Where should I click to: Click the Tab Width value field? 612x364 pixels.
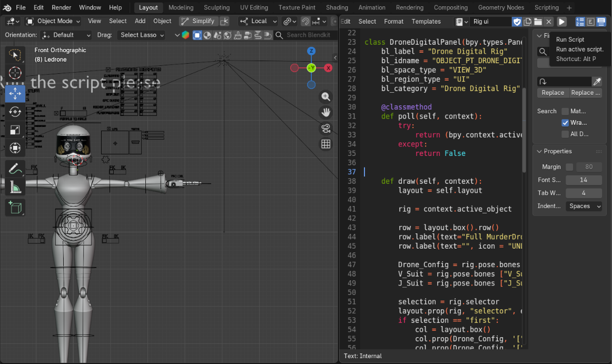pos(584,193)
